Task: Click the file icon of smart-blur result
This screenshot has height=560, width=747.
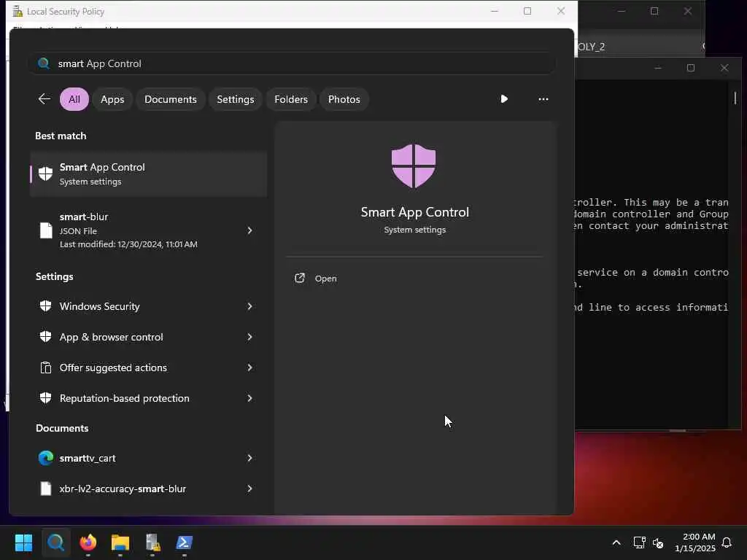Action: coord(46,230)
